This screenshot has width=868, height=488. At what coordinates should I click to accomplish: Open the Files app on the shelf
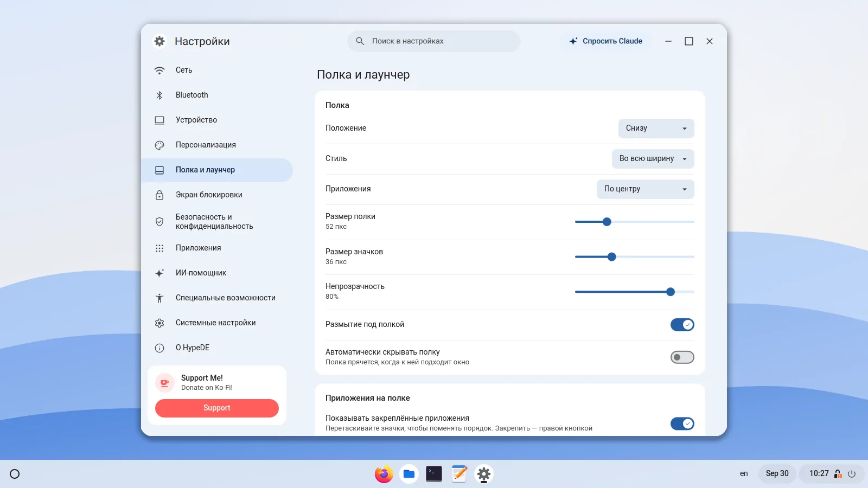(x=409, y=474)
